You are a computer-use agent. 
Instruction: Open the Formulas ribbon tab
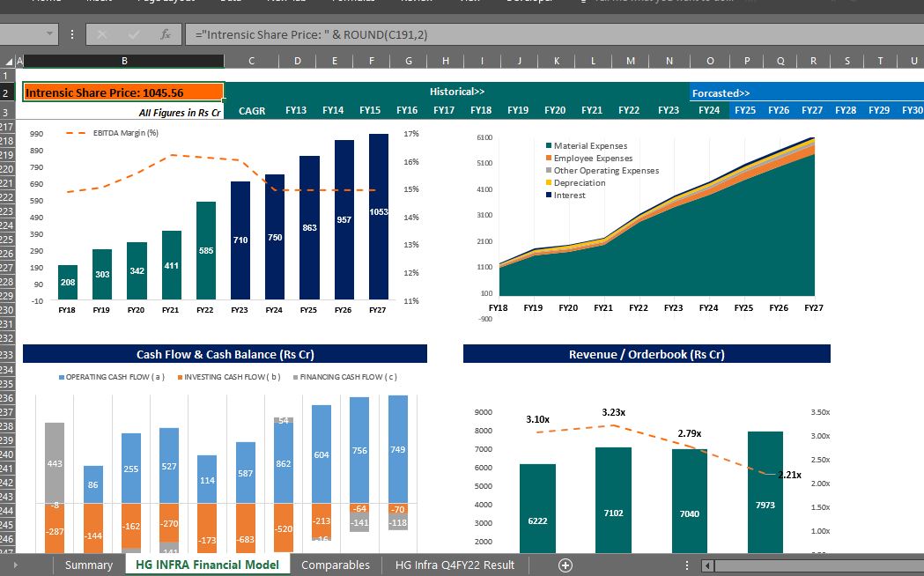pyautogui.click(x=354, y=2)
